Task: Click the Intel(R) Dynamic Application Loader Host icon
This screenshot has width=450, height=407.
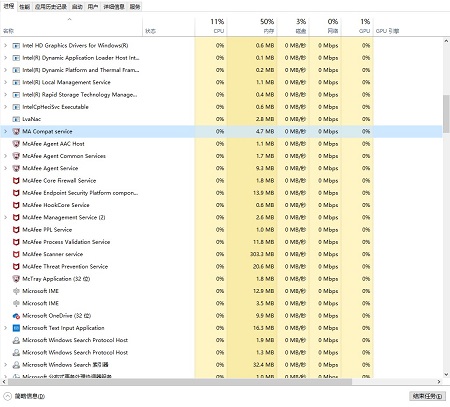Action: pos(16,58)
